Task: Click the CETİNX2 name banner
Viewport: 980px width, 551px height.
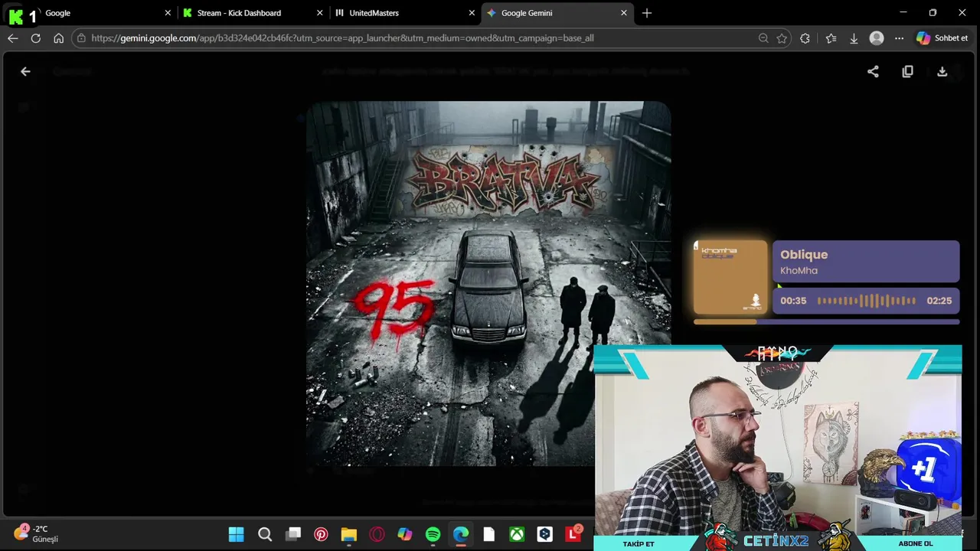Action: click(x=776, y=541)
